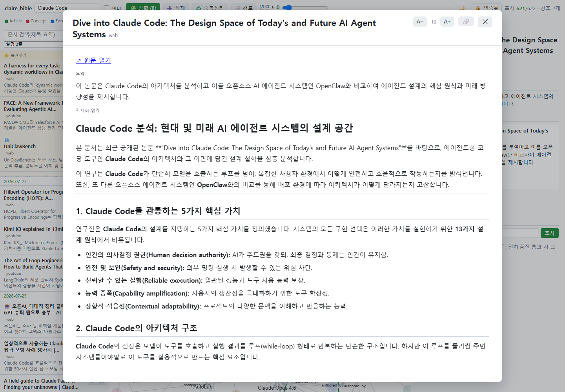
Task: Adjust the 연결 threshold slider
Action: tap(305, 7)
